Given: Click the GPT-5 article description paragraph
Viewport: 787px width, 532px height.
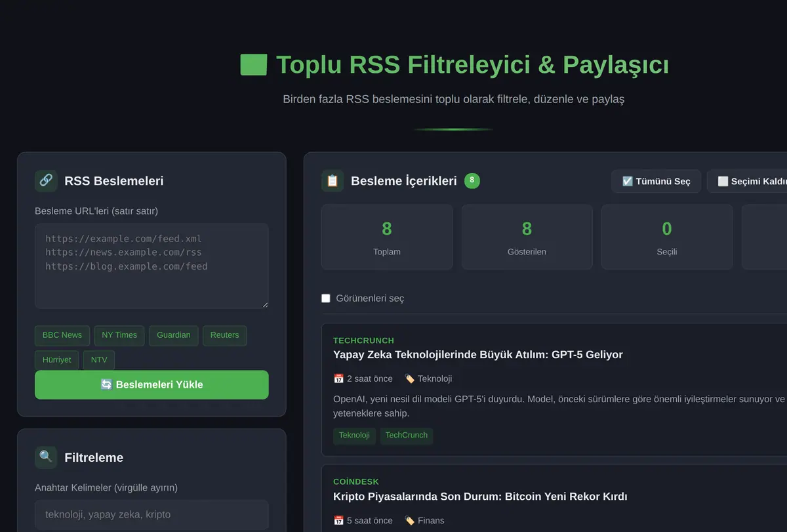Looking at the screenshot, I should tap(559, 406).
